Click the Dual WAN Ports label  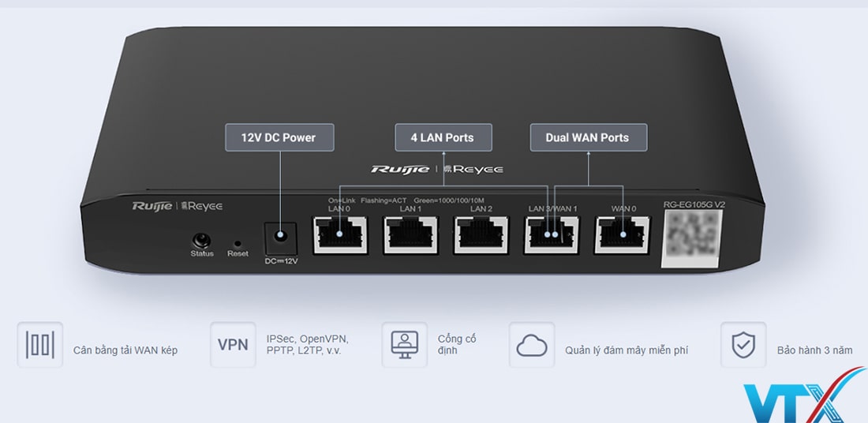(588, 137)
